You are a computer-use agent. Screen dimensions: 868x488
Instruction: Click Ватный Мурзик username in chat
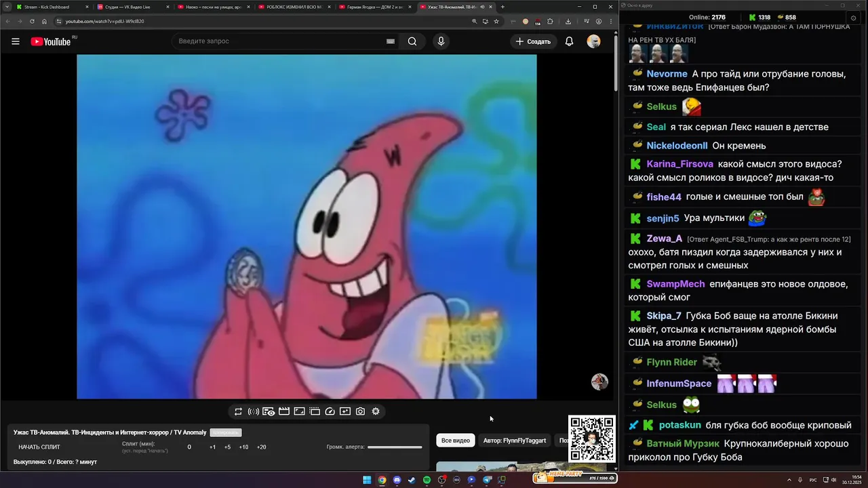(683, 444)
